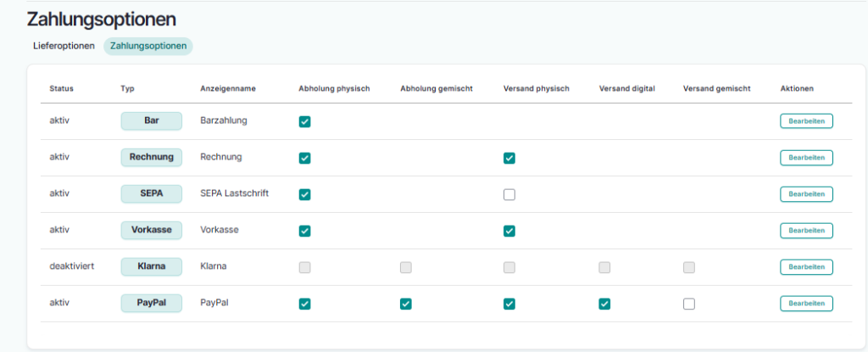
Task: Click Bearbeiten for Rechnung row
Action: pyautogui.click(x=806, y=158)
